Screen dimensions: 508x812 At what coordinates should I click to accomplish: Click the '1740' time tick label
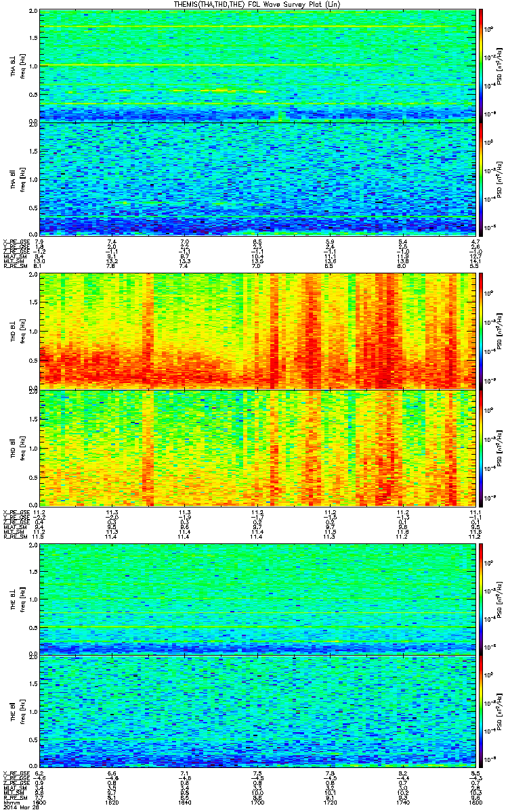[x=402, y=803]
